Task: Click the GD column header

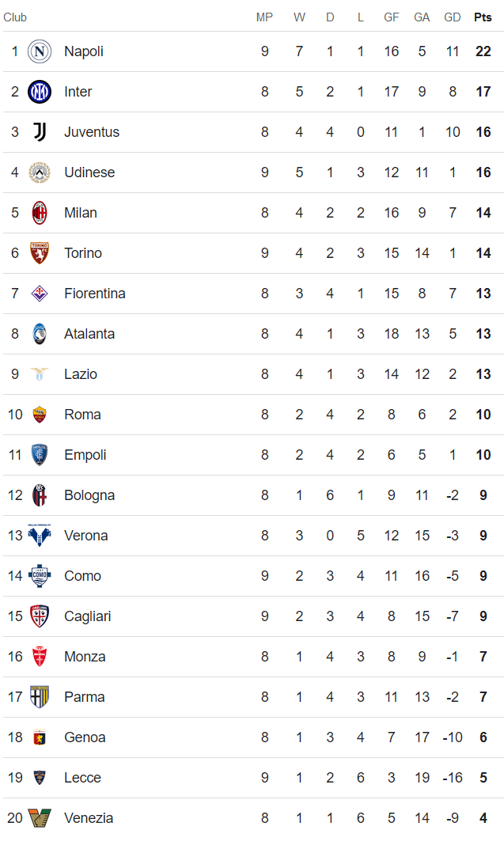Action: 453,17
